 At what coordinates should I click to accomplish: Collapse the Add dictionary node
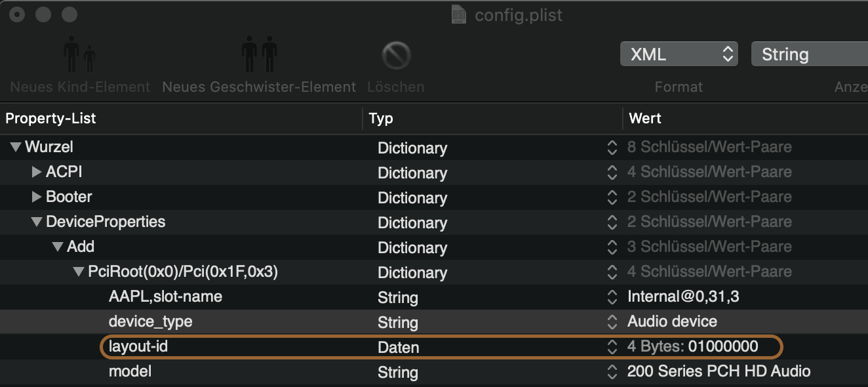tap(58, 247)
